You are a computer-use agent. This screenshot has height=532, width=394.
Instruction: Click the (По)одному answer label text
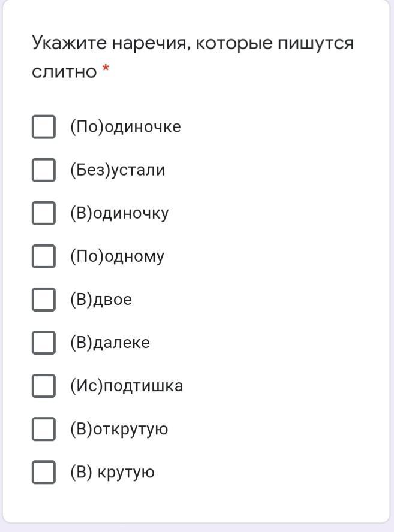coord(117,257)
